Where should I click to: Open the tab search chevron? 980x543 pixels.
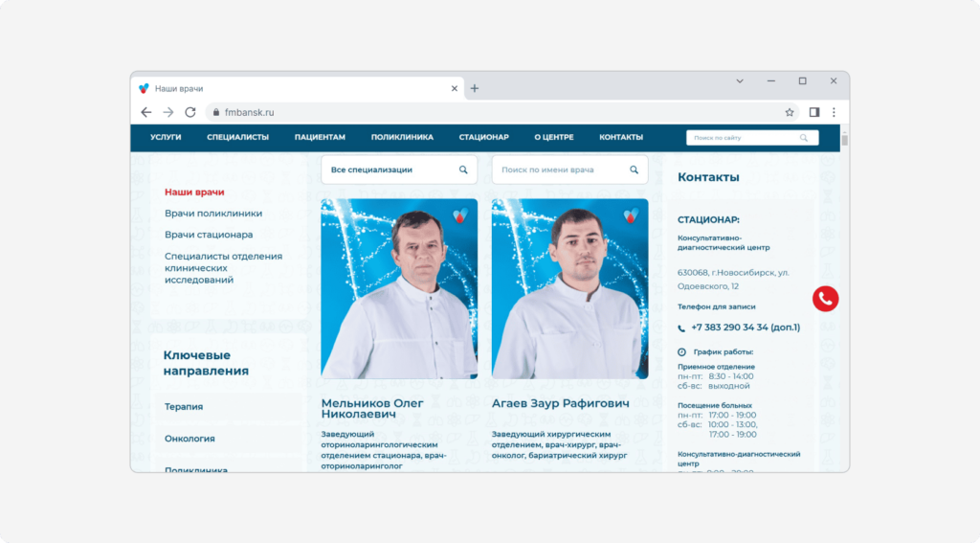[740, 80]
